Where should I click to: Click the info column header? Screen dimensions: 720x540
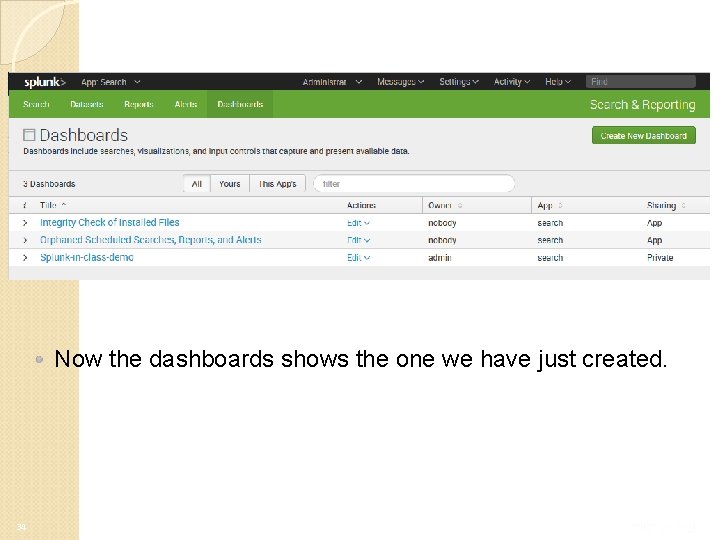point(25,205)
